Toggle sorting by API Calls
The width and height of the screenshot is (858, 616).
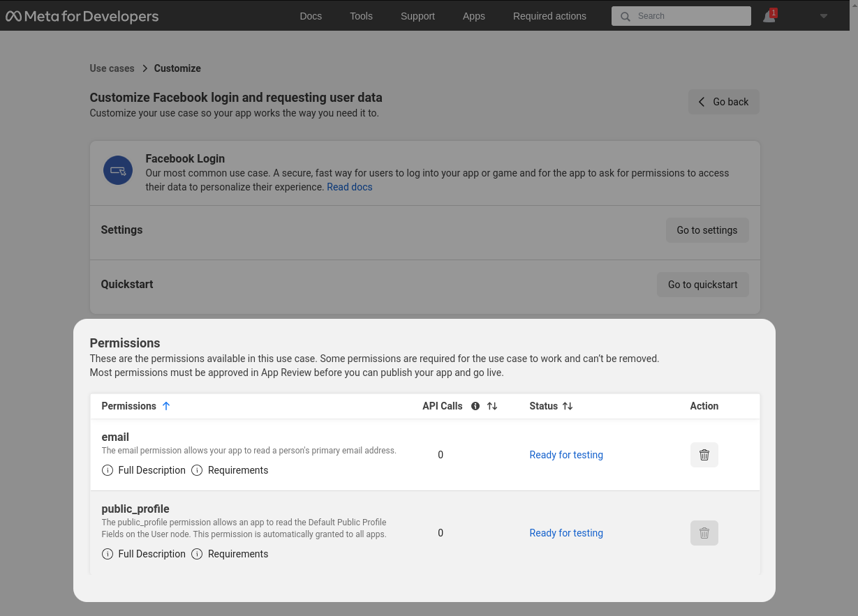pos(494,406)
